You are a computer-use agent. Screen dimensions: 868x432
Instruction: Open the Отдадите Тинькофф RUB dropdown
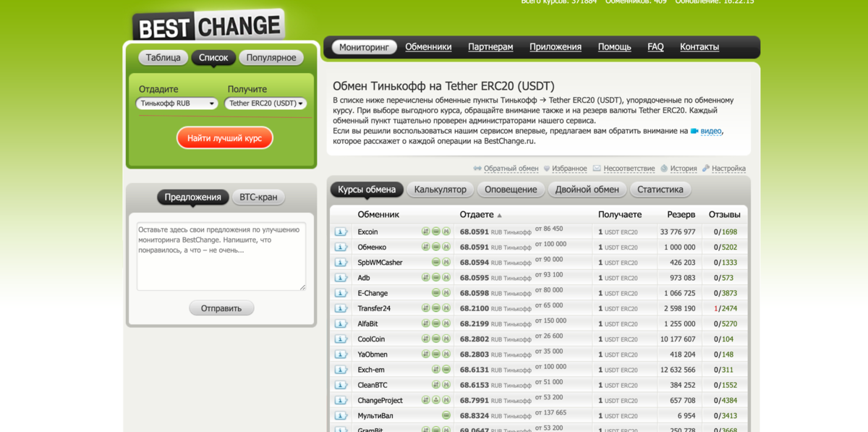tap(177, 103)
